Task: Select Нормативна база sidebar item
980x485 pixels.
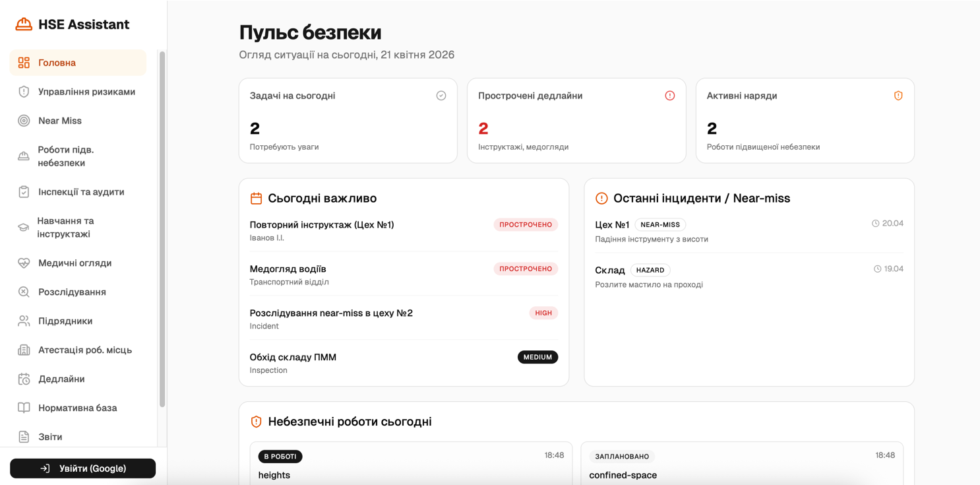Action: pyautogui.click(x=77, y=408)
